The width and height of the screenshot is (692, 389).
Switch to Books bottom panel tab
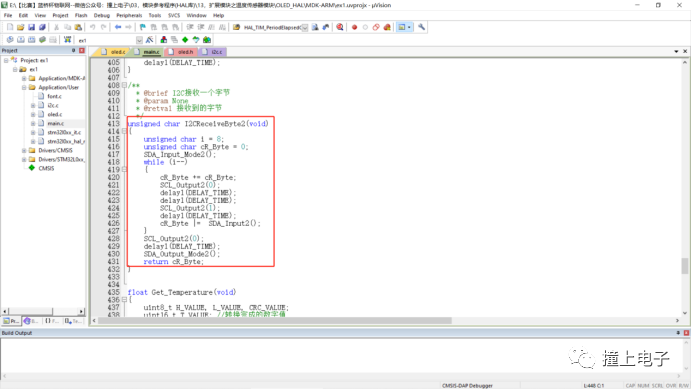click(x=31, y=321)
